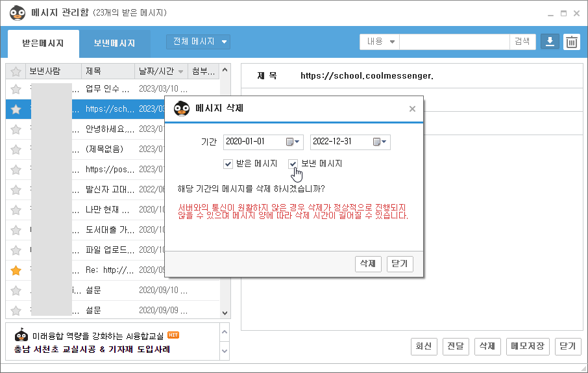This screenshot has width=588, height=373.
Task: Toggle the 보낸 메시지 checkbox
Action: 293,164
